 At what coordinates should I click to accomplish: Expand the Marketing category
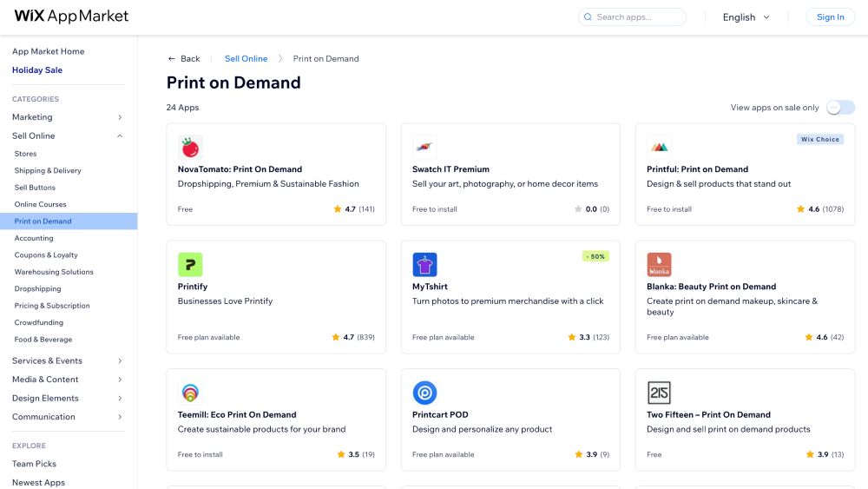tap(120, 117)
